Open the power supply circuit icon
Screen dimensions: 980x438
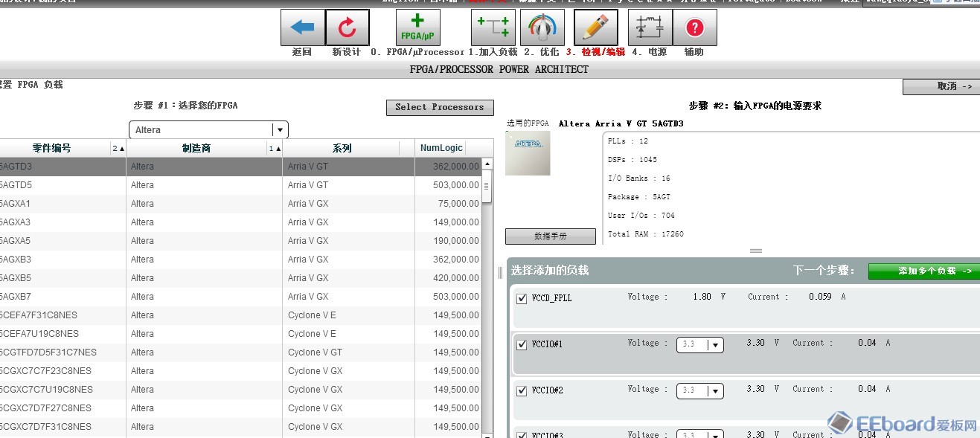[x=650, y=28]
